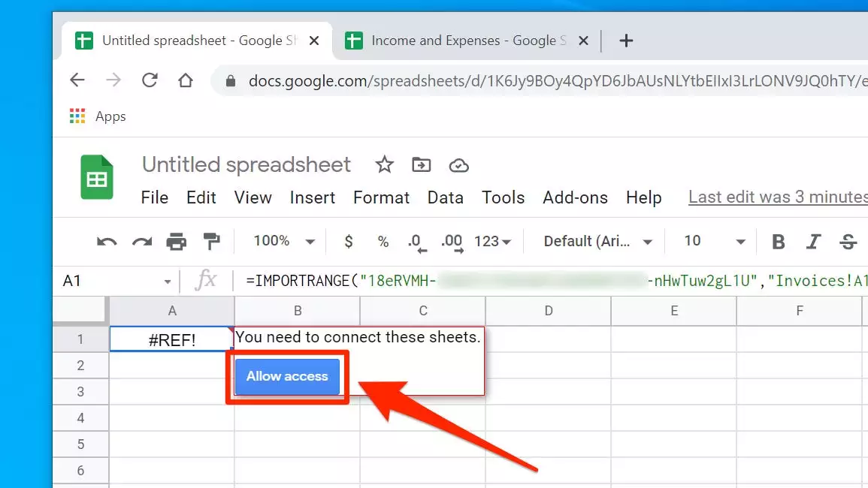868x488 pixels.
Task: Open a new browser tab
Action: pyautogui.click(x=626, y=41)
